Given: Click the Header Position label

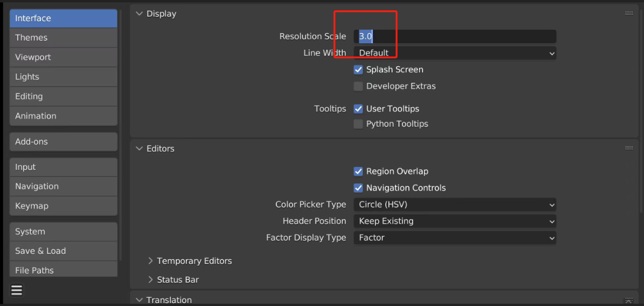Looking at the screenshot, I should [x=314, y=221].
